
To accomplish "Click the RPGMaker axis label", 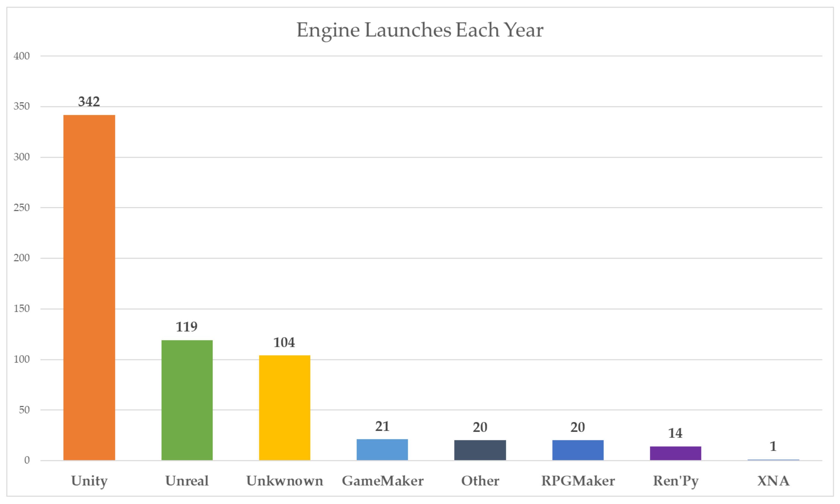I will point(578,481).
